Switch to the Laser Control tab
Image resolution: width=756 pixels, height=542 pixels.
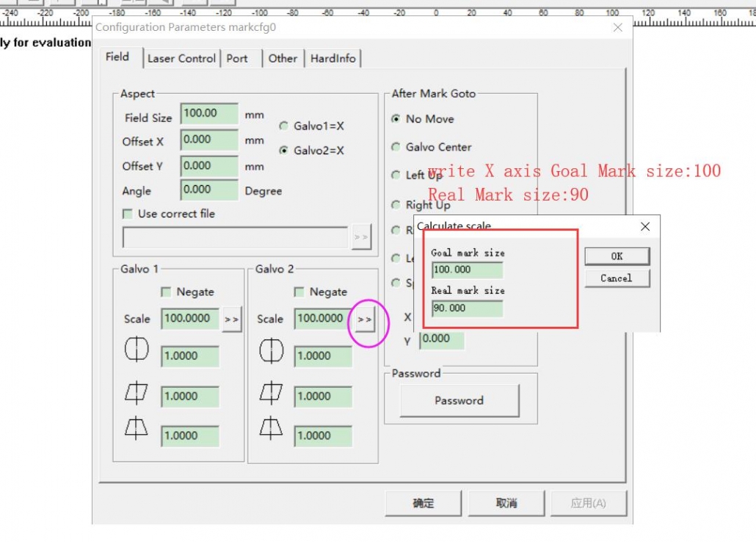tap(181, 58)
